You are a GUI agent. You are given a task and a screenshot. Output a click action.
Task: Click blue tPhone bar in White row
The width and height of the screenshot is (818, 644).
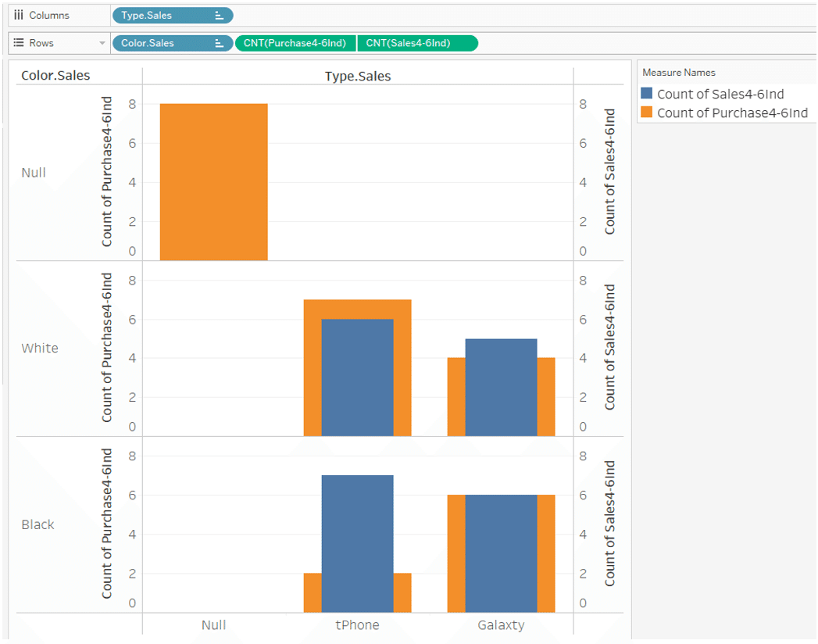click(x=357, y=377)
